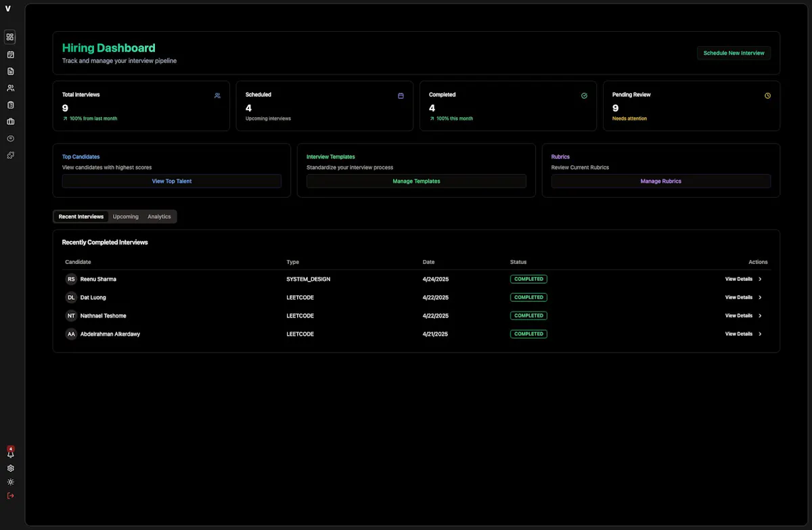Click the V logo at top left

tap(7, 8)
